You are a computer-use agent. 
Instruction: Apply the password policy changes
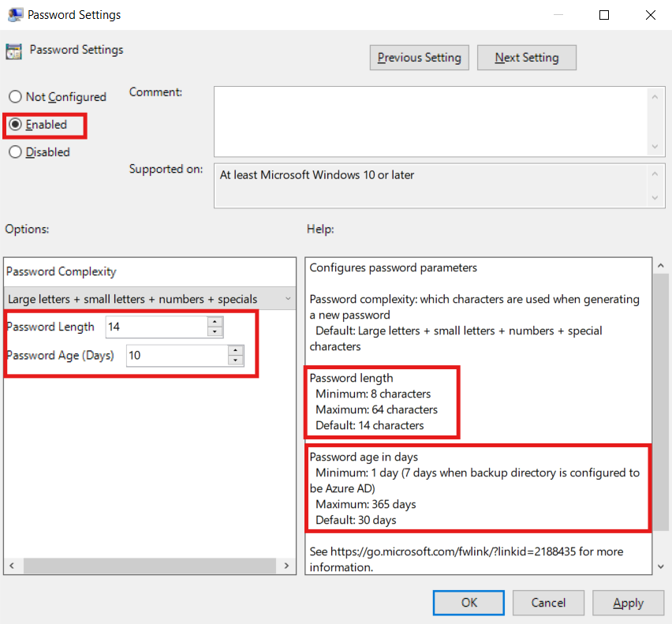pyautogui.click(x=628, y=603)
